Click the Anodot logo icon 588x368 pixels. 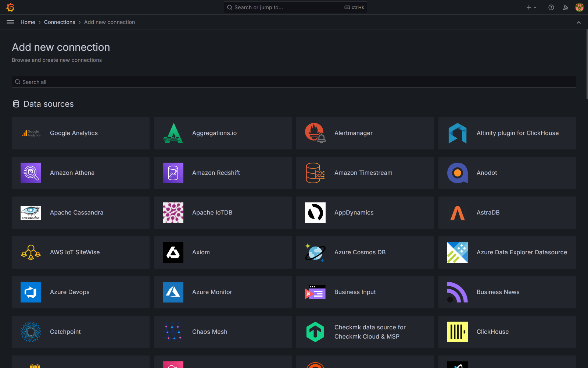[458, 173]
